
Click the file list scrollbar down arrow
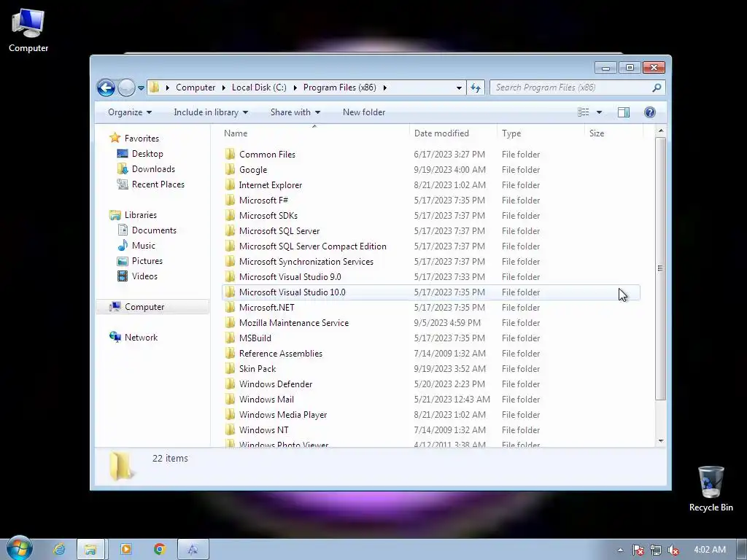[660, 441]
